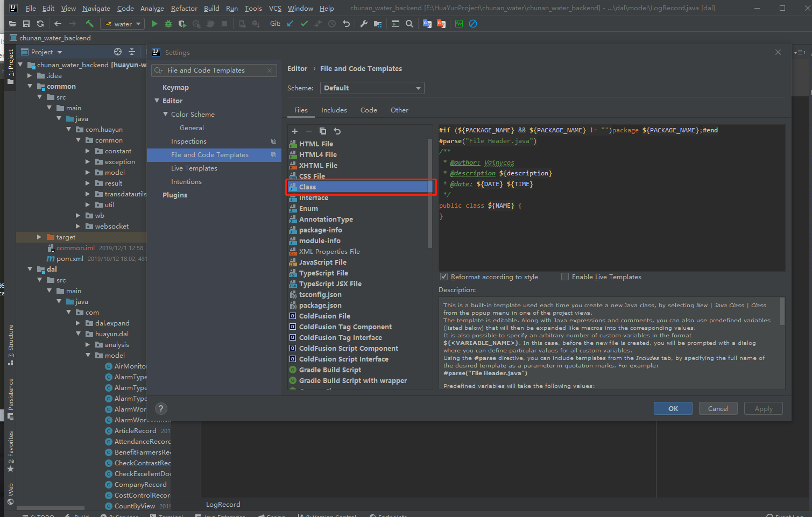The height and width of the screenshot is (517, 812).
Task: Switch to the Includes tab
Action: pyautogui.click(x=334, y=110)
